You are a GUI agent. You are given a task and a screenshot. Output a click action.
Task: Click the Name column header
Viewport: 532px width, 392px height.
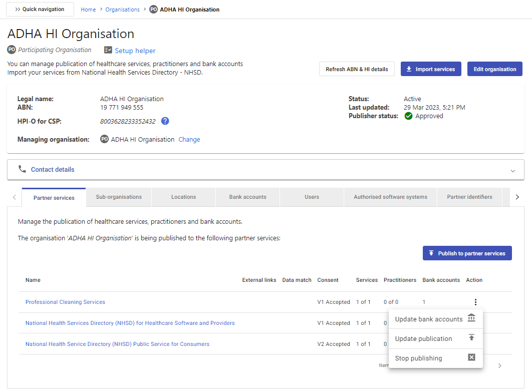pos(33,280)
